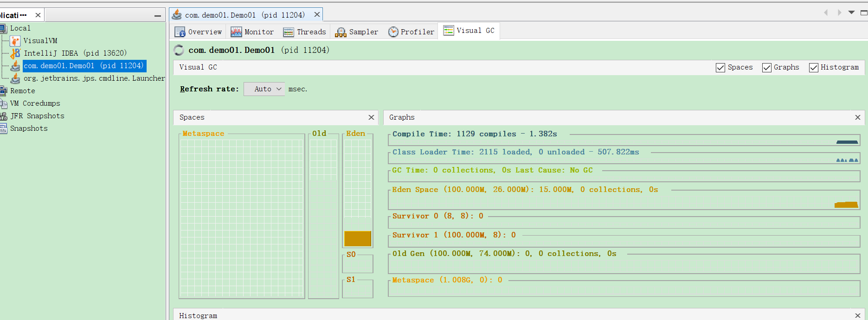Click the Old Gen graph row
Image resolution: width=868 pixels, height=320 pixels.
[x=624, y=263]
